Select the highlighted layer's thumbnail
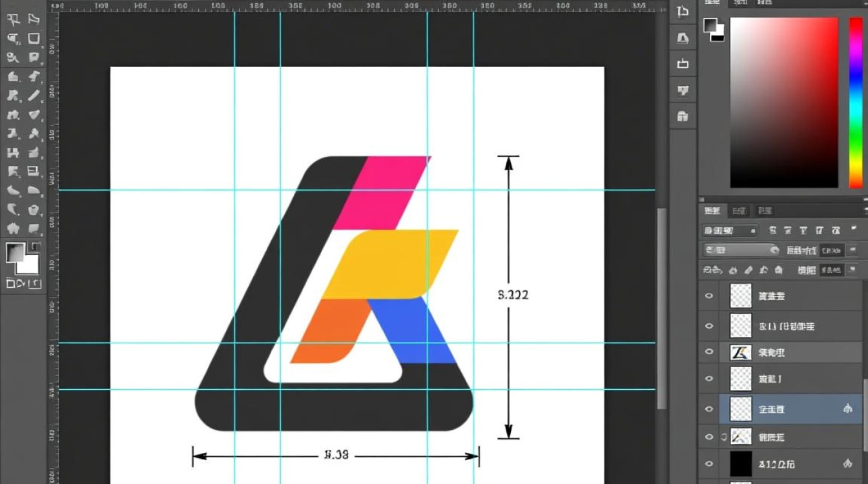The height and width of the screenshot is (484, 868). [x=741, y=408]
